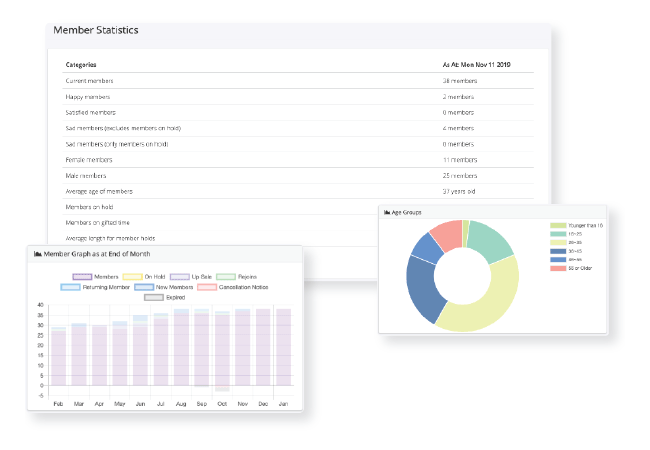
Task: Click the 4 members value
Action: (458, 128)
